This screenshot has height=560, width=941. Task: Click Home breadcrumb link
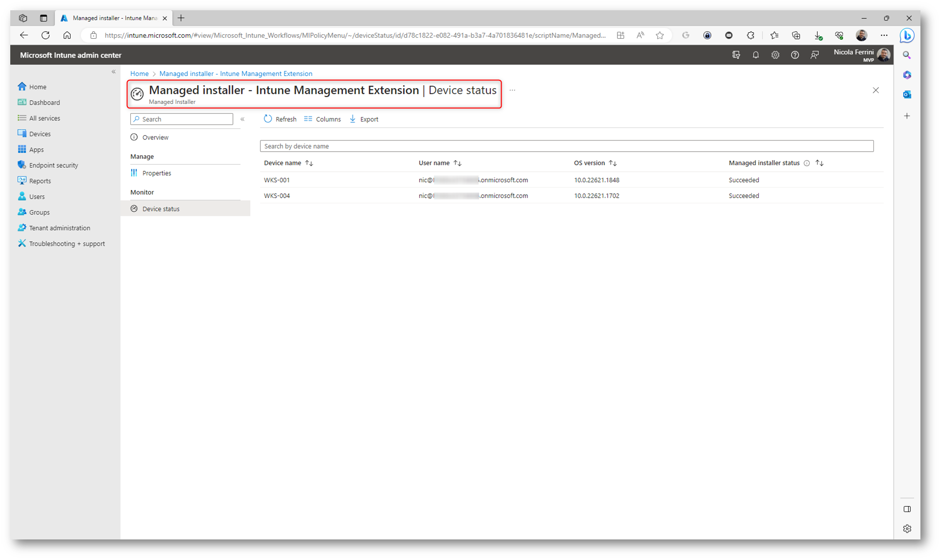140,73
